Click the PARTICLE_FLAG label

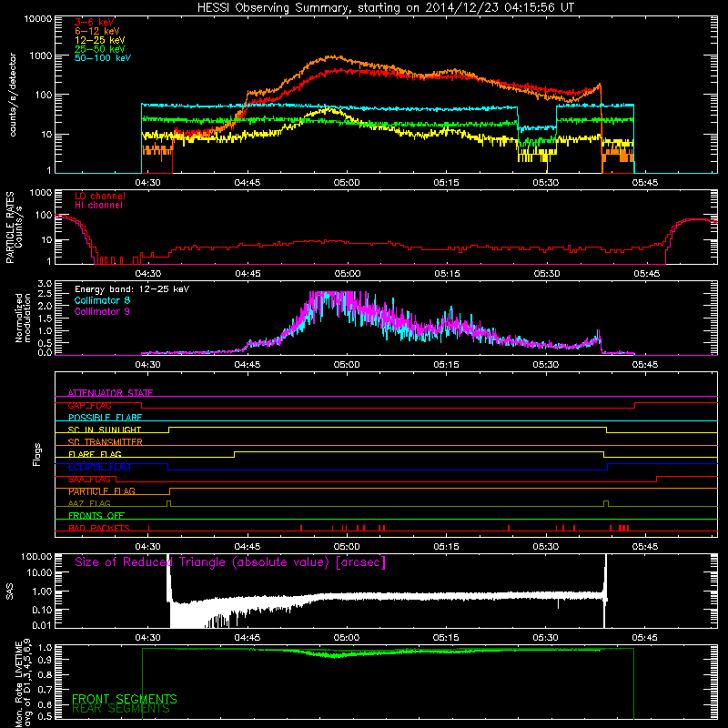click(102, 491)
